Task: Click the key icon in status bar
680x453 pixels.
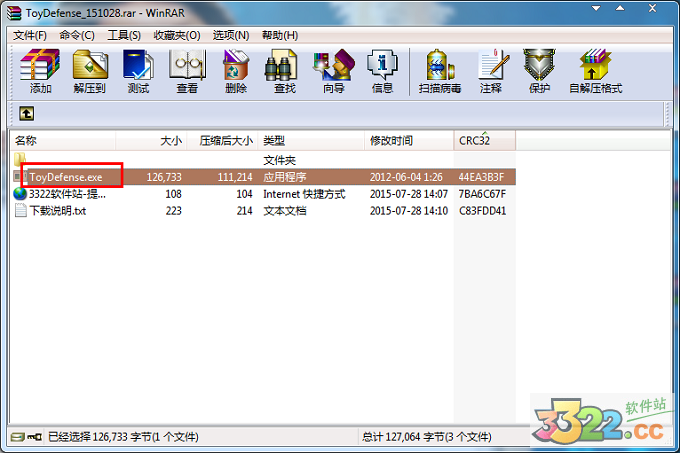Action: pos(34,437)
